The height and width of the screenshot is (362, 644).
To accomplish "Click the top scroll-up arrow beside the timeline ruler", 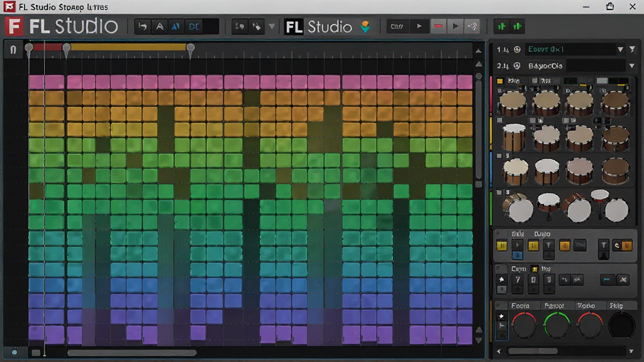I will coord(479,51).
